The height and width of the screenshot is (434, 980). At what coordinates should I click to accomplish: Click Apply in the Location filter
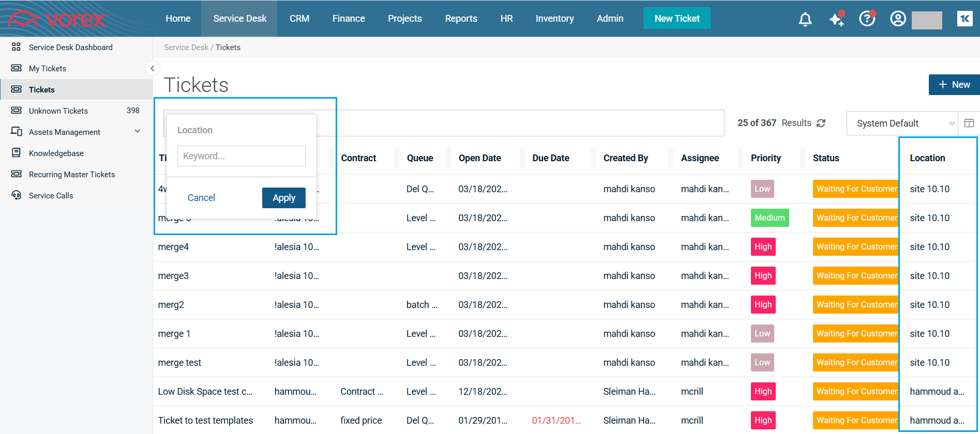click(283, 198)
